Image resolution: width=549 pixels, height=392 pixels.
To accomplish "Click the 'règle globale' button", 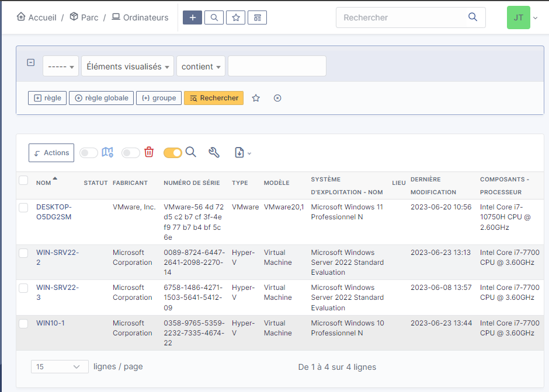I will click(102, 98).
